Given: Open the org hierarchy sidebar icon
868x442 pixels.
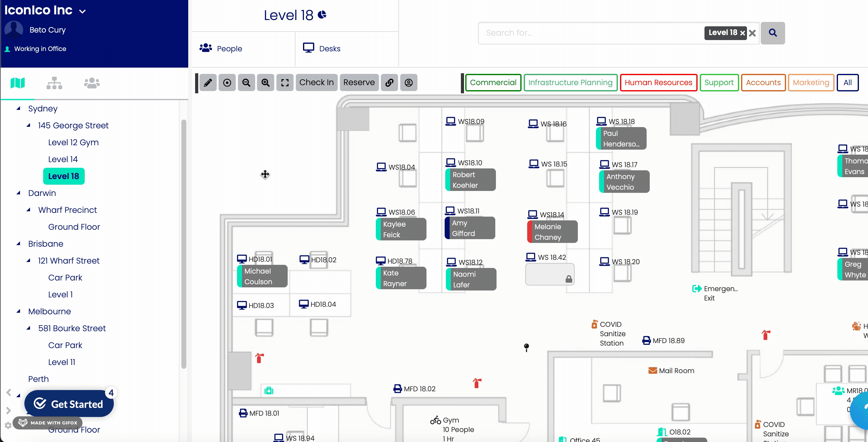Looking at the screenshot, I should click(54, 83).
